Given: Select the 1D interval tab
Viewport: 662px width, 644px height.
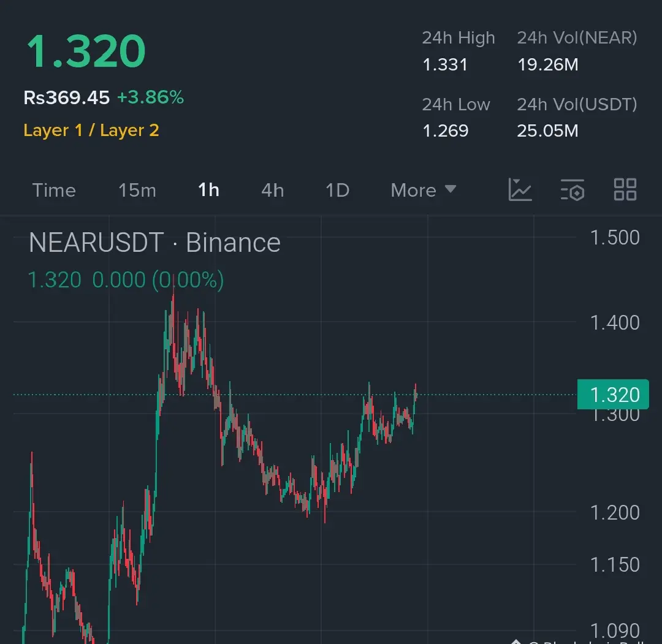Looking at the screenshot, I should coord(337,191).
